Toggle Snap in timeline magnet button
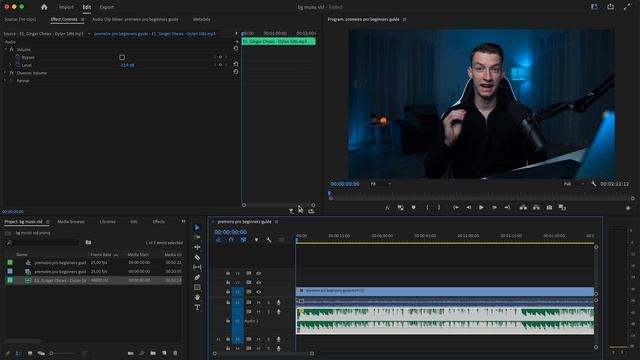 point(231,240)
